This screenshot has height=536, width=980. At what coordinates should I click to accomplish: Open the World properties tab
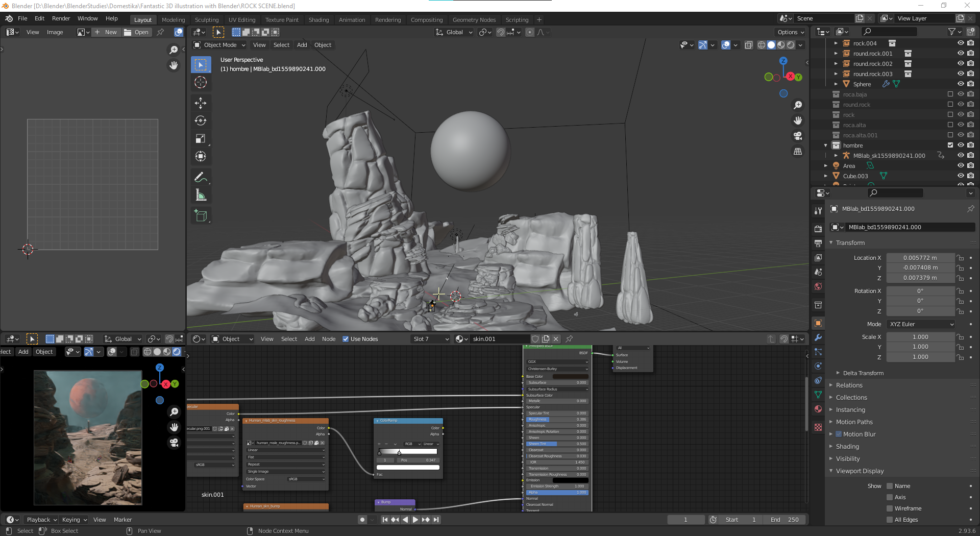pos(818,286)
